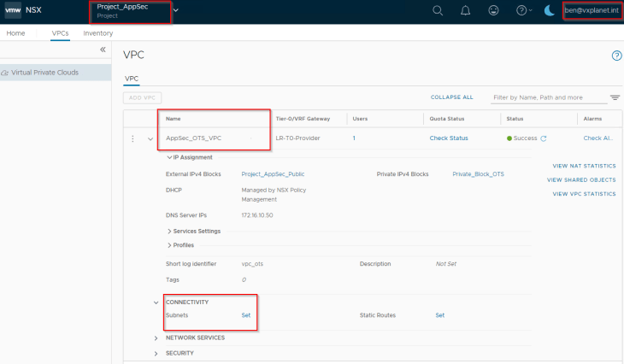Click Set link for Subnets
The image size is (624, 364).
[x=246, y=315]
